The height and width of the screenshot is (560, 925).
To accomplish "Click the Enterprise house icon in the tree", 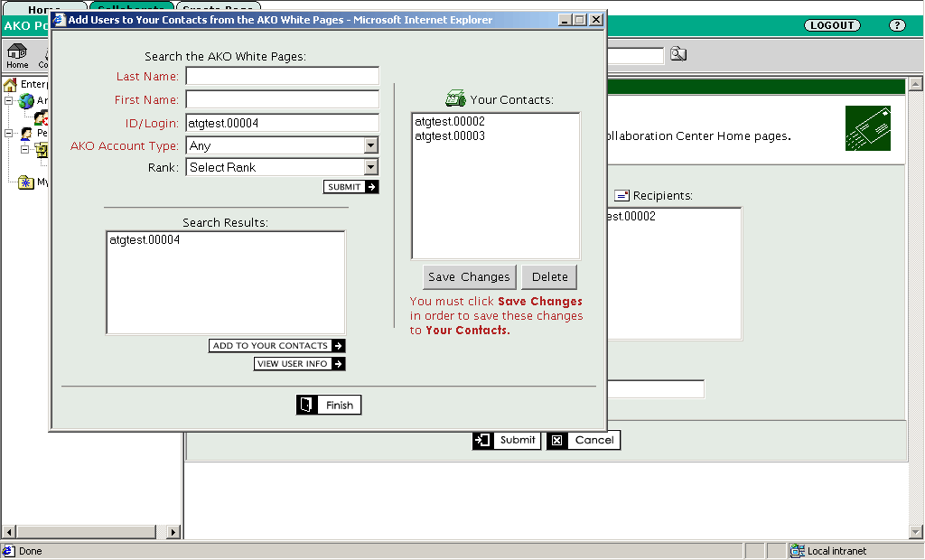I will tap(11, 85).
